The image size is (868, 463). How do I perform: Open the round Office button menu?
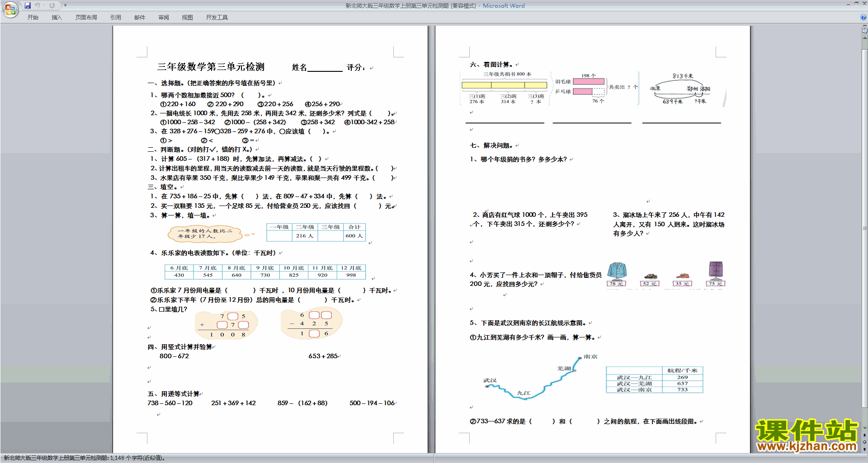(10, 9)
